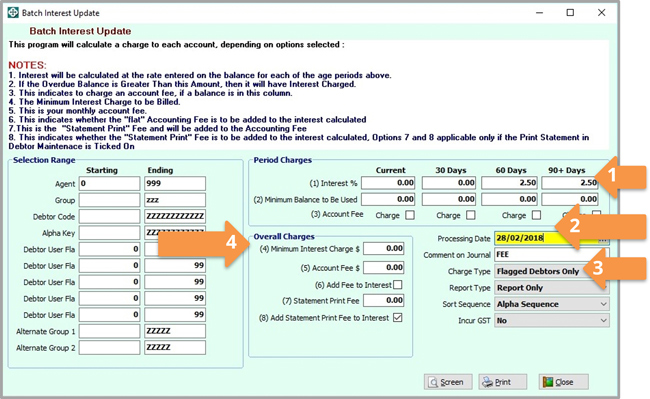The image size is (650, 399).
Task: Click the 'Selection Range' group label
Action: (44, 160)
